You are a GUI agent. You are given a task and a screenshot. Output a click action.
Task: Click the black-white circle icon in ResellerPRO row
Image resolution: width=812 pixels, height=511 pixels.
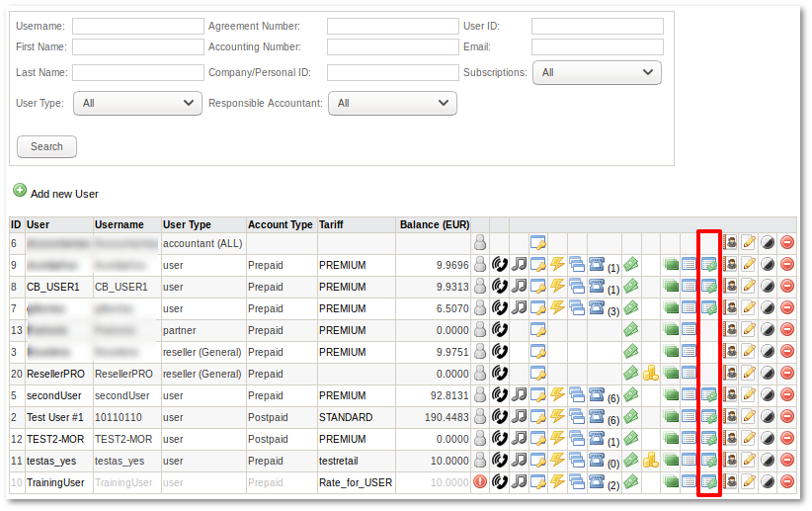tap(768, 374)
